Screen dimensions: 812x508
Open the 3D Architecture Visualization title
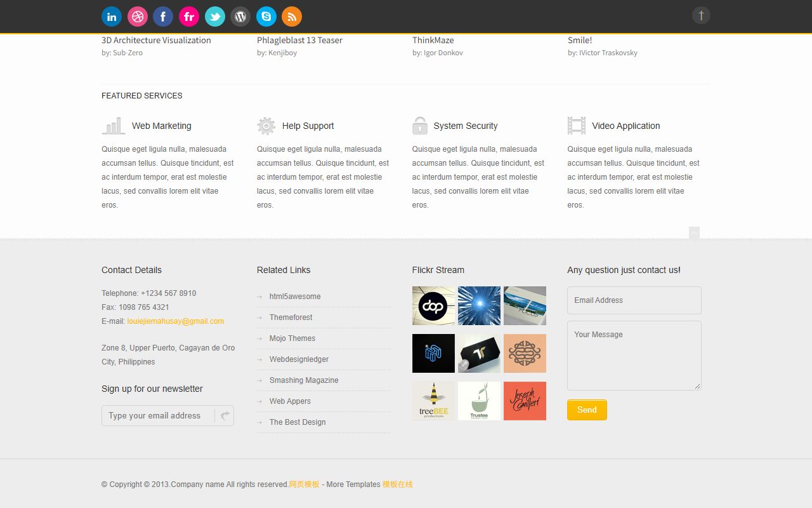pos(156,40)
